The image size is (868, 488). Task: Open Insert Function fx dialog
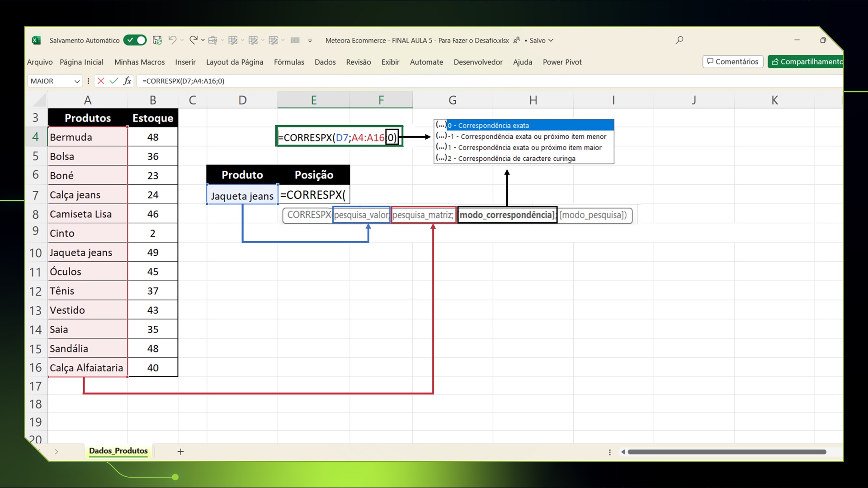tap(127, 81)
